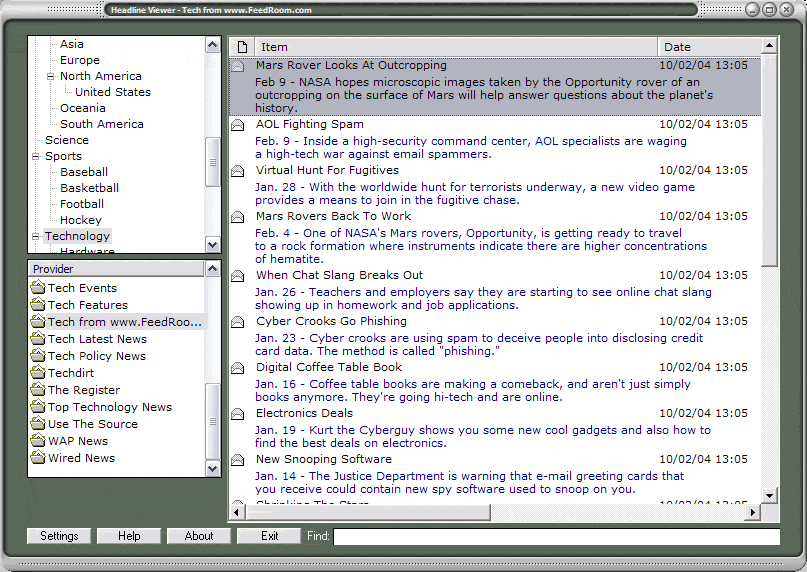
Task: Select headline AOL Fighting Spam
Action: point(310,124)
